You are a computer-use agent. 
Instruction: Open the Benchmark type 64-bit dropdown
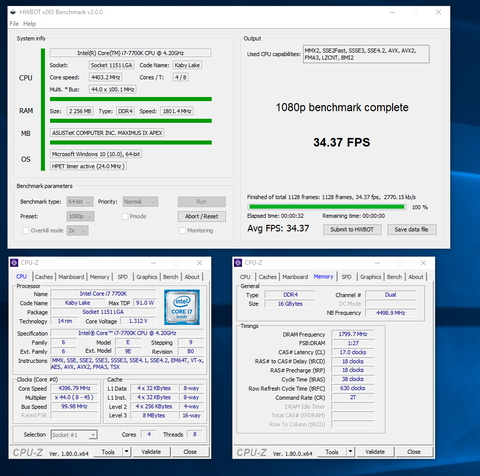(80, 202)
